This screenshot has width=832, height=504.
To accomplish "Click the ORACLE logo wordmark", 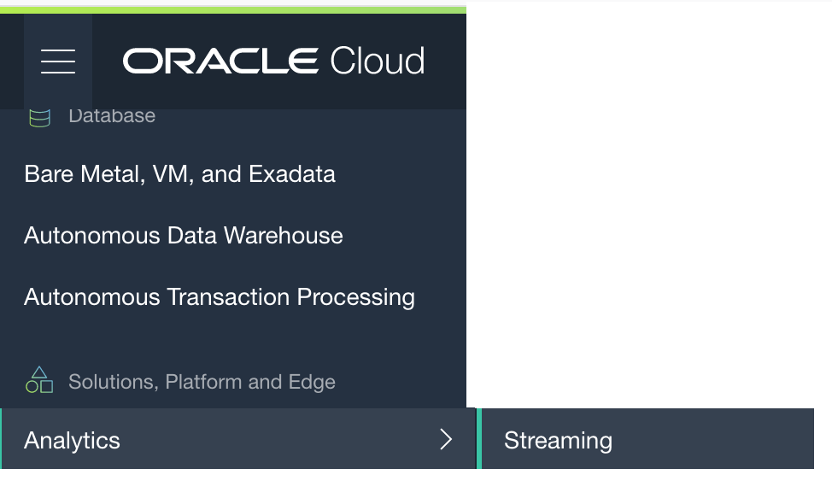I will (x=220, y=62).
